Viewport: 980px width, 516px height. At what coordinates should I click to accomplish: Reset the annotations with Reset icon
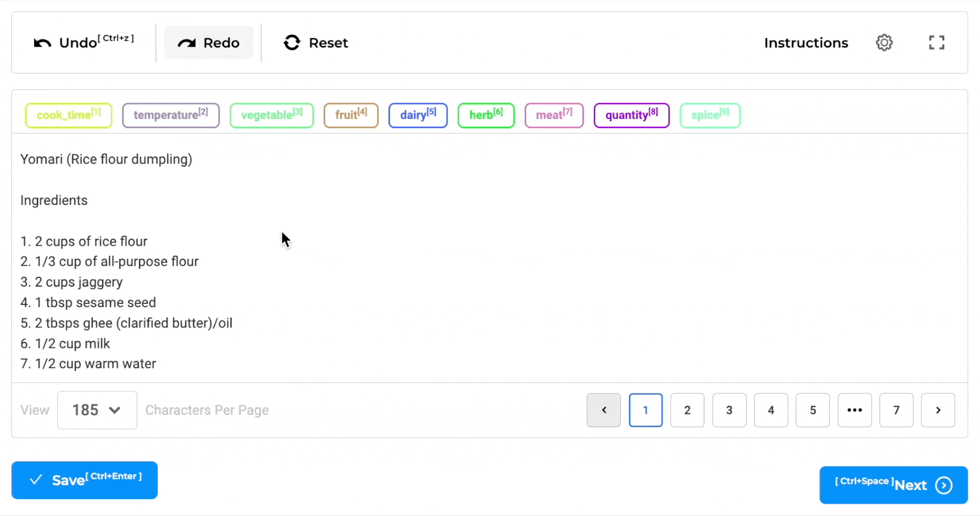coord(292,43)
